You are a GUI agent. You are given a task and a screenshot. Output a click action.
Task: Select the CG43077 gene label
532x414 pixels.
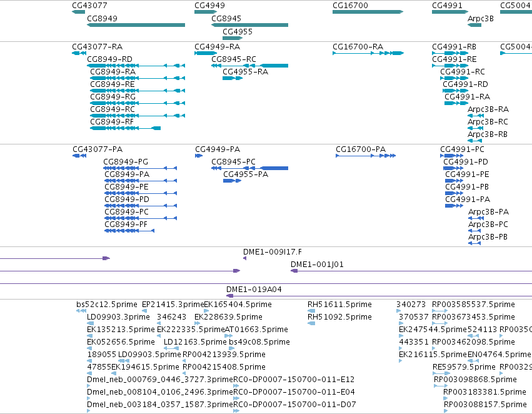click(89, 6)
